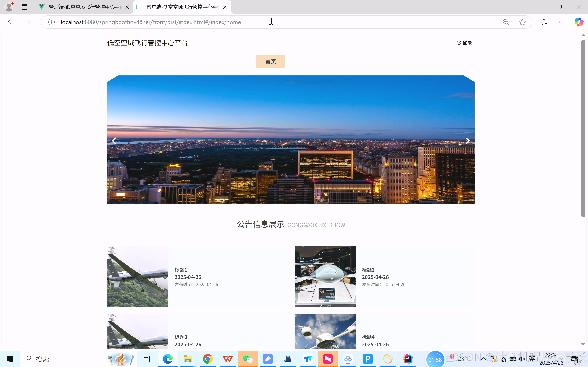Open WeChat from the taskbar
The width and height of the screenshot is (588, 367).
pos(248,359)
